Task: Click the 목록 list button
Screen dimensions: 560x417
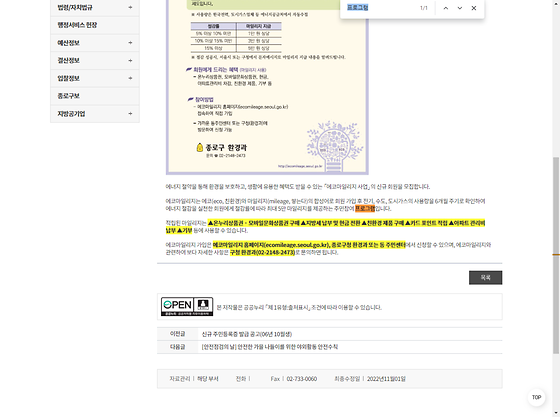Action: tap(485, 277)
